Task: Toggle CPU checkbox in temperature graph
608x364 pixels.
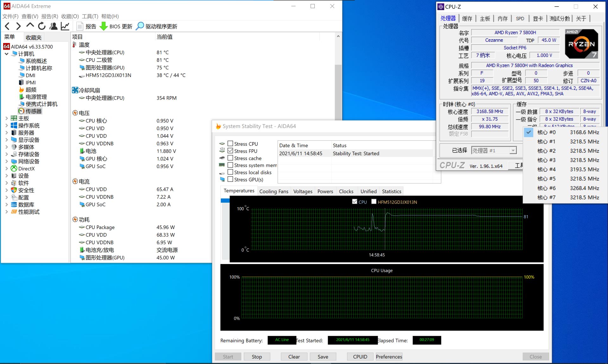Action: coord(355,202)
